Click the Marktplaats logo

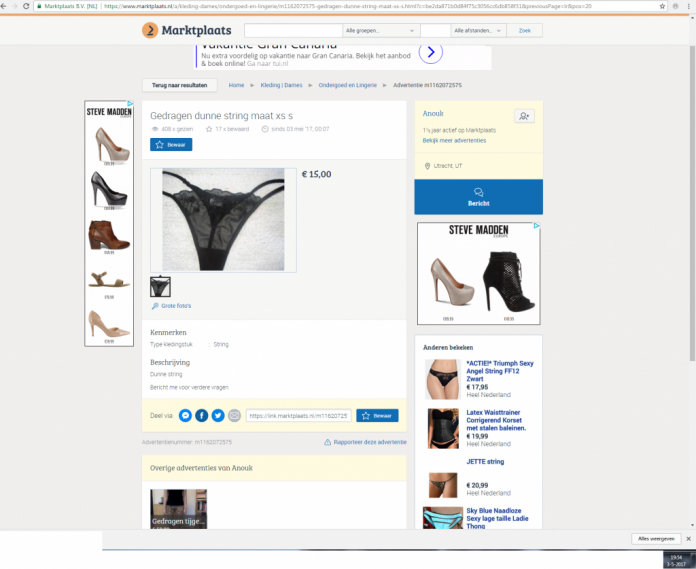(187, 30)
